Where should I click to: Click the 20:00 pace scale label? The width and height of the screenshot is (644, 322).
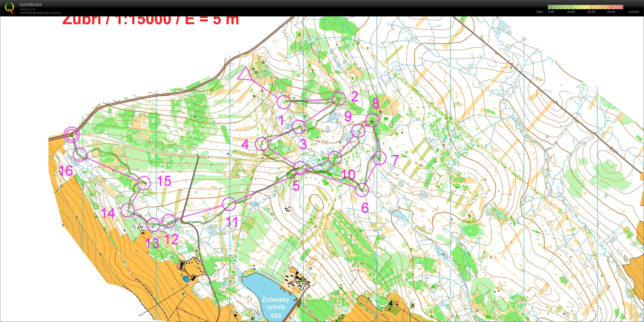[611, 12]
